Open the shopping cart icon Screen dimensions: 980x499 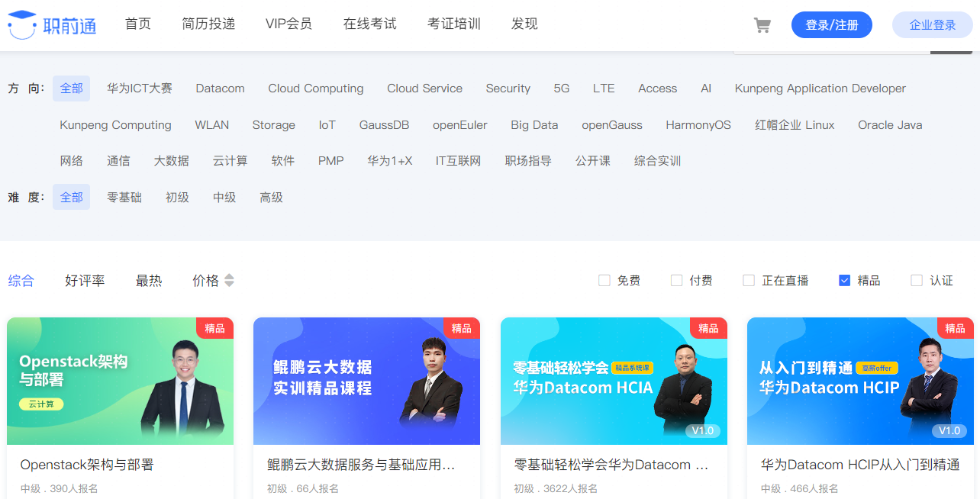[762, 25]
